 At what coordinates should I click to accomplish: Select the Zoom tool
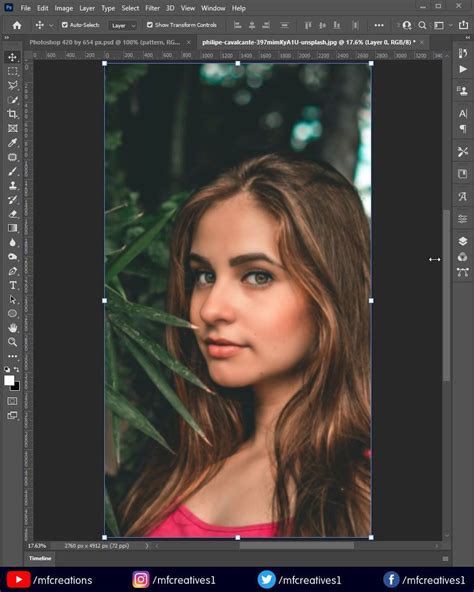coord(12,342)
